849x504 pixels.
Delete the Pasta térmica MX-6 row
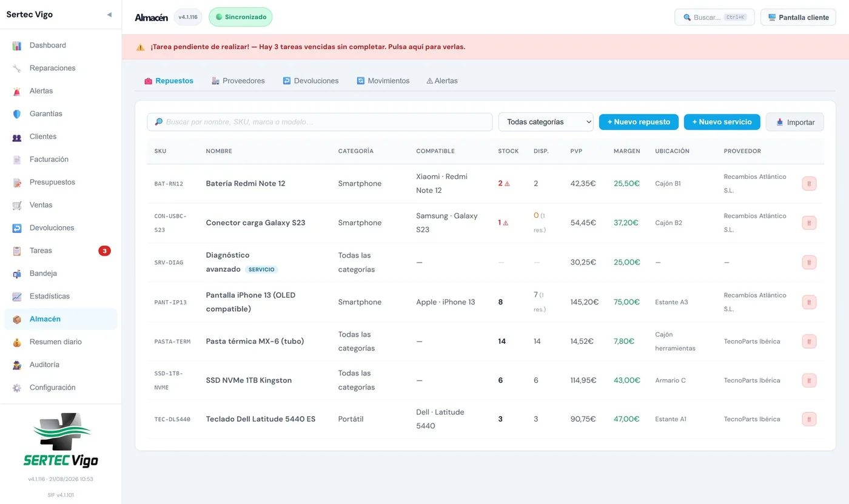pyautogui.click(x=809, y=341)
